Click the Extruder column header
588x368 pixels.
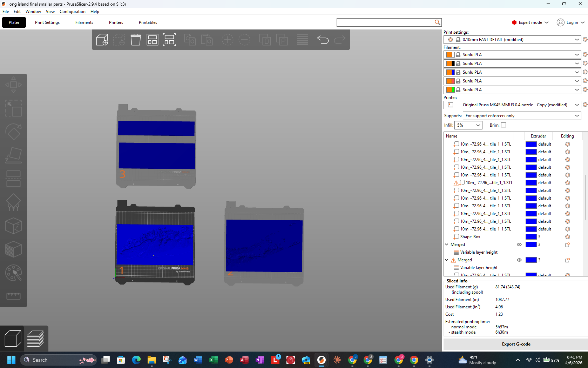tap(538, 136)
